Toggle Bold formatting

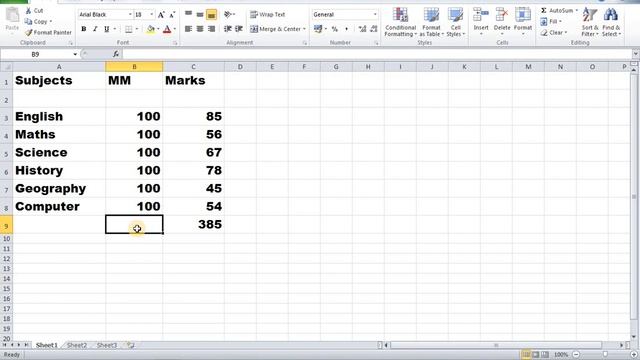(84, 29)
